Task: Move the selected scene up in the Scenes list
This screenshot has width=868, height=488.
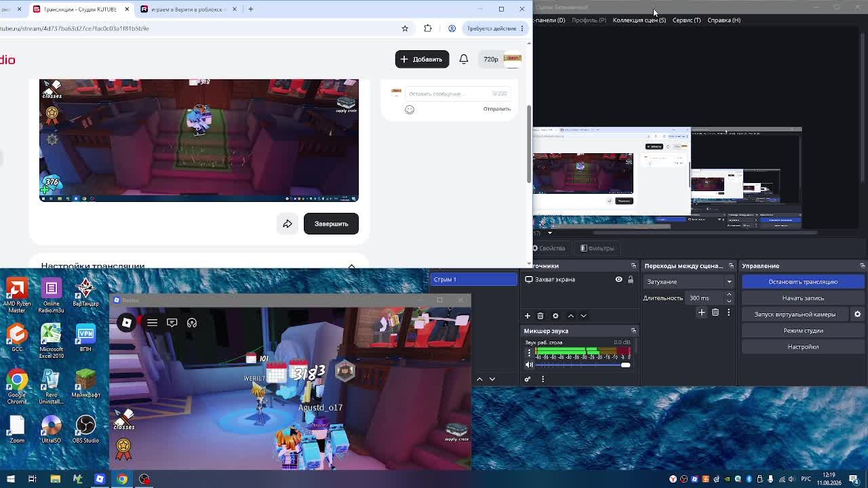Action: [479, 379]
